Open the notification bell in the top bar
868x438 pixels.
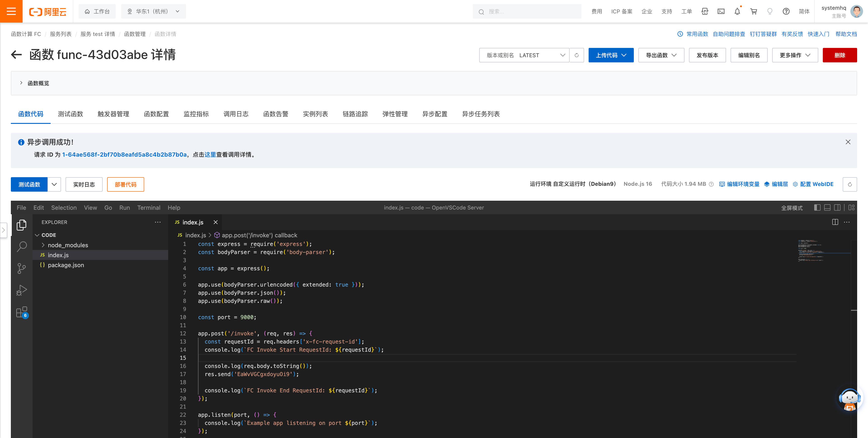click(x=737, y=11)
